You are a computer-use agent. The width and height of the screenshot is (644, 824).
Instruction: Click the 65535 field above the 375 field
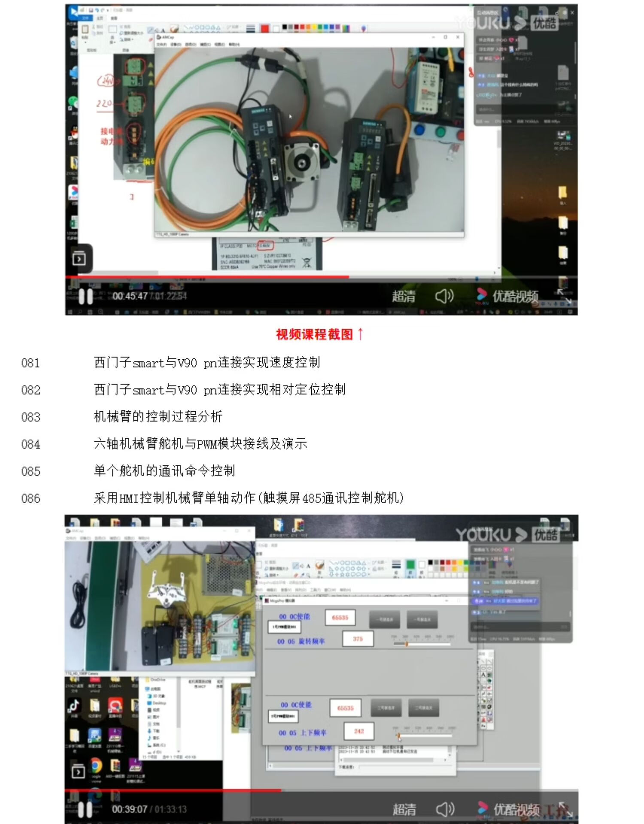(340, 618)
